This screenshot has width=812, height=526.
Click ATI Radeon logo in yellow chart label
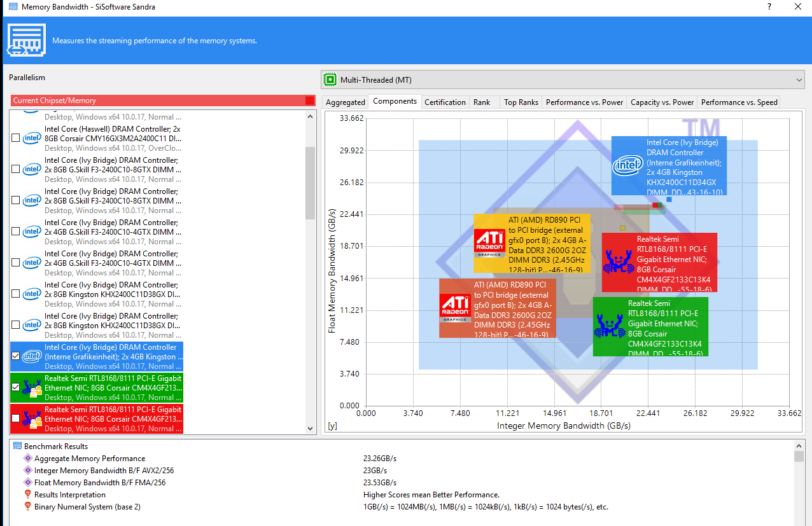[x=490, y=244]
